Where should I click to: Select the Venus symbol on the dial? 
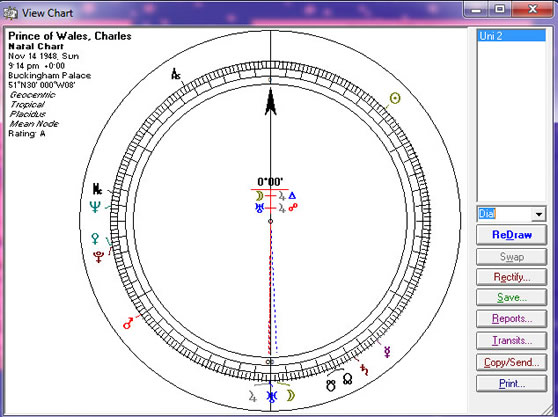pyautogui.click(x=95, y=238)
